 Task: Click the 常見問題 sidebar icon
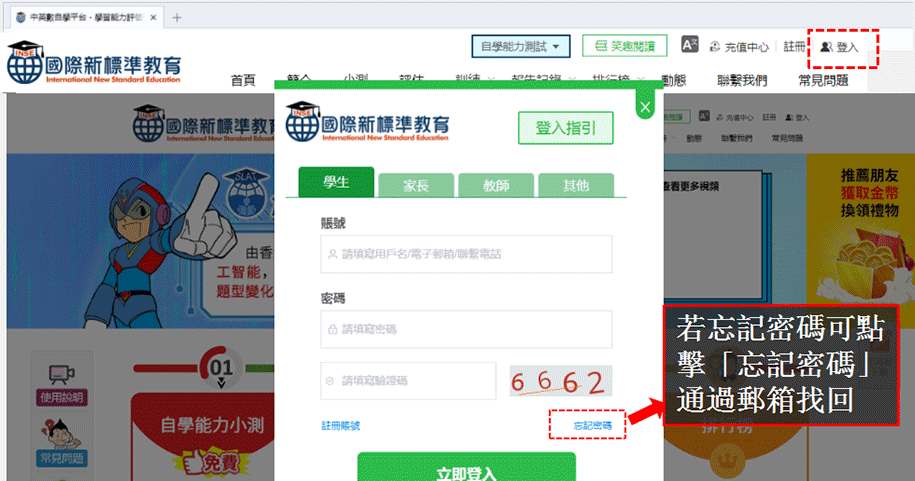point(61,442)
